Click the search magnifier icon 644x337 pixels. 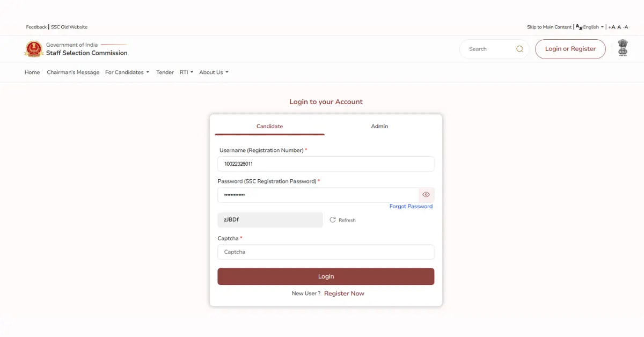point(519,49)
